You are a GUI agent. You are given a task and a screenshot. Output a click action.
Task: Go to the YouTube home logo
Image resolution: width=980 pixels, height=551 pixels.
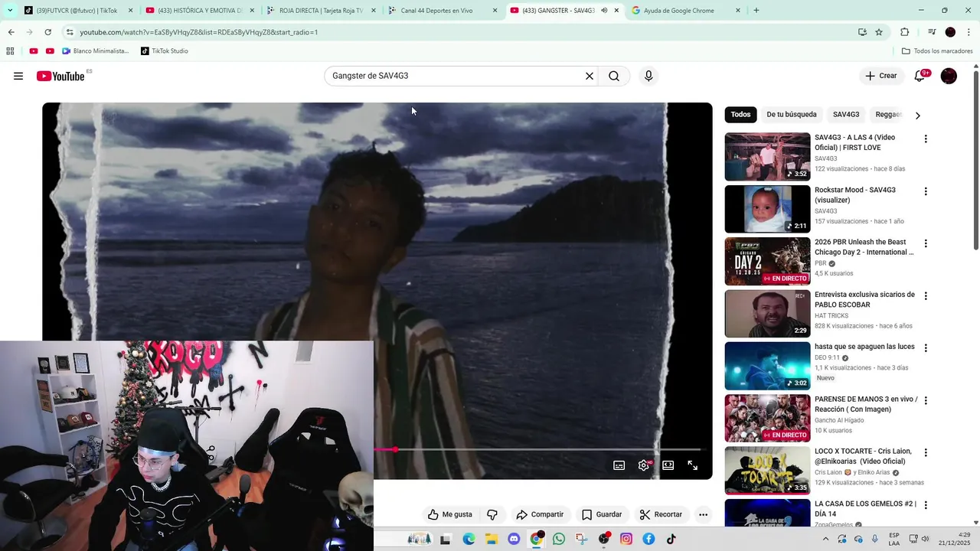pyautogui.click(x=60, y=76)
